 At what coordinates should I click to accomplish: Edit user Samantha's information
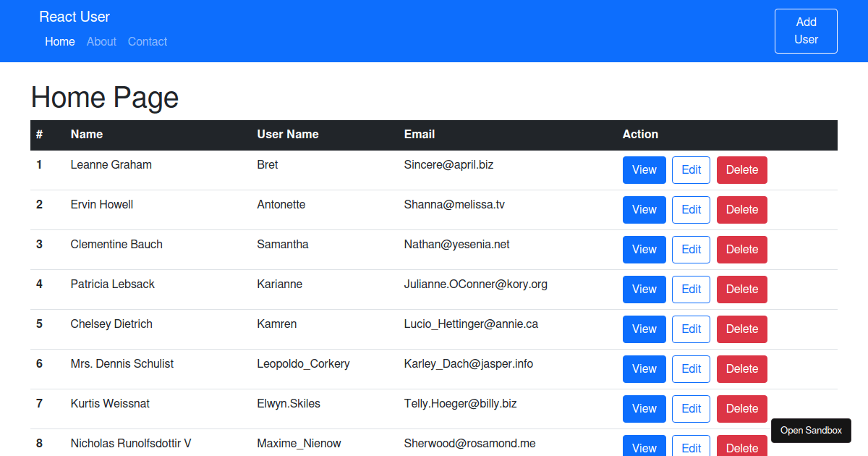[691, 249]
